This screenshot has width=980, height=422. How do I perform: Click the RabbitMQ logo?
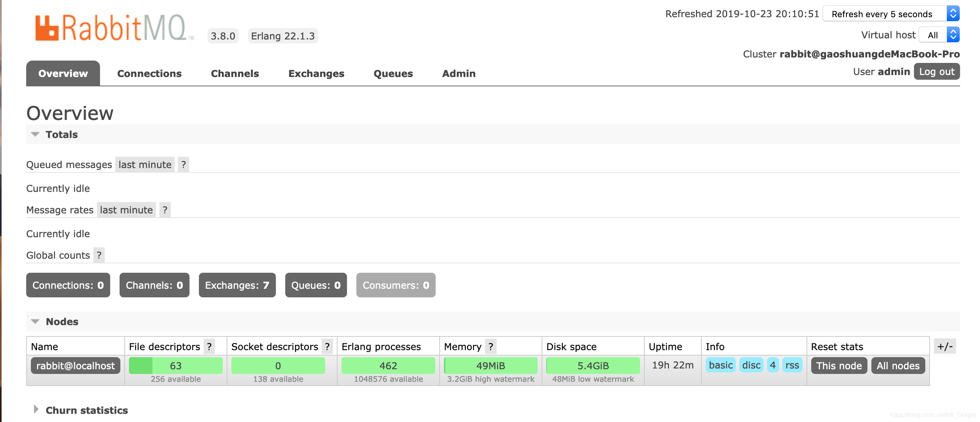click(x=113, y=28)
